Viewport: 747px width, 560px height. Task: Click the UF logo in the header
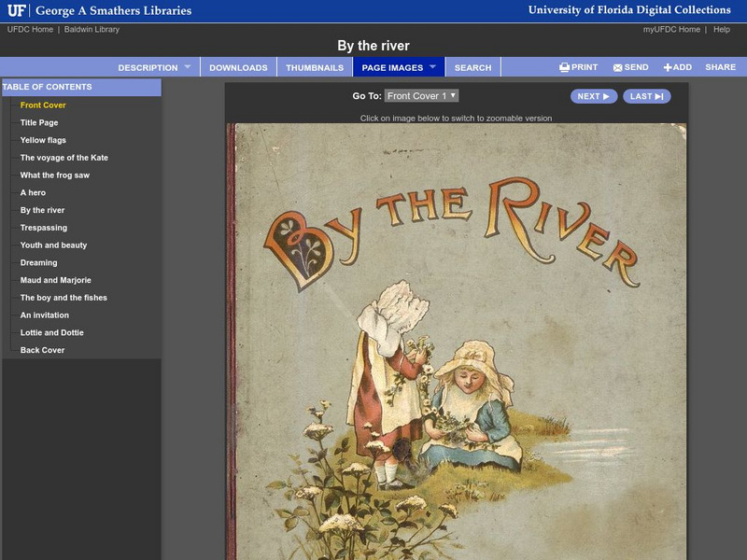[x=16, y=9]
